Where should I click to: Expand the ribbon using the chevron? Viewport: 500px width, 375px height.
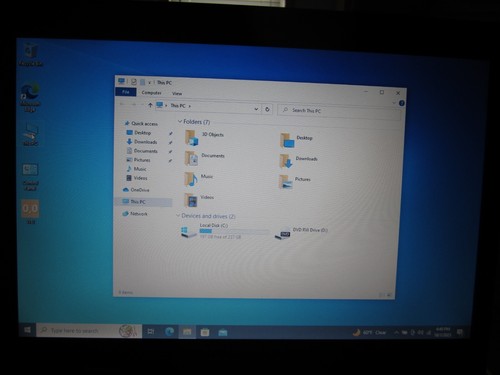pos(394,103)
